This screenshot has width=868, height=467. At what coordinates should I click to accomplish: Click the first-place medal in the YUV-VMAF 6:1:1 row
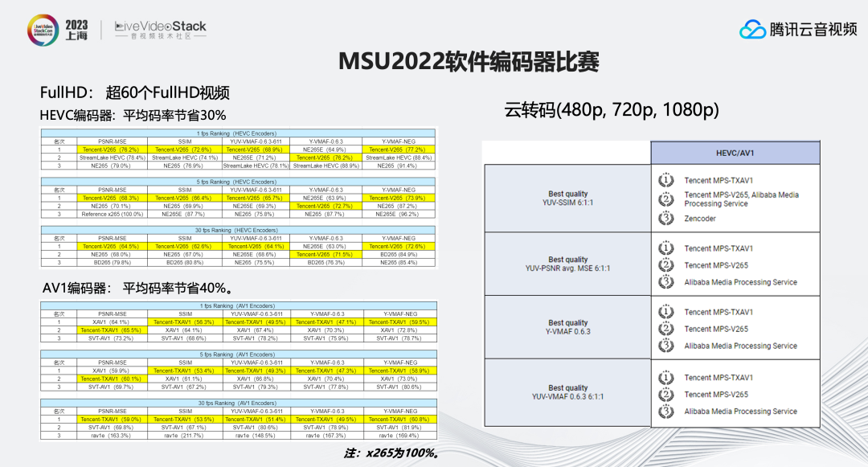tap(666, 377)
